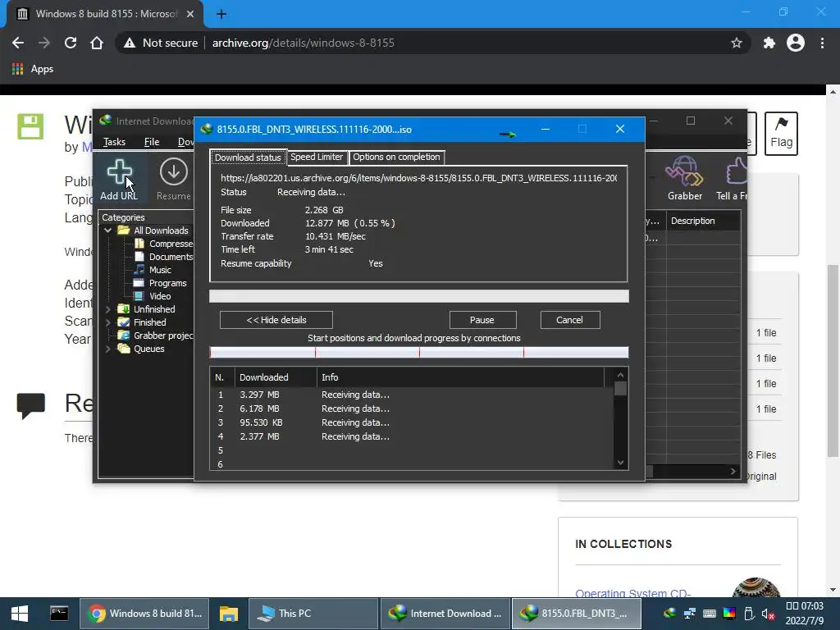Open the File menu in IDM

(152, 142)
